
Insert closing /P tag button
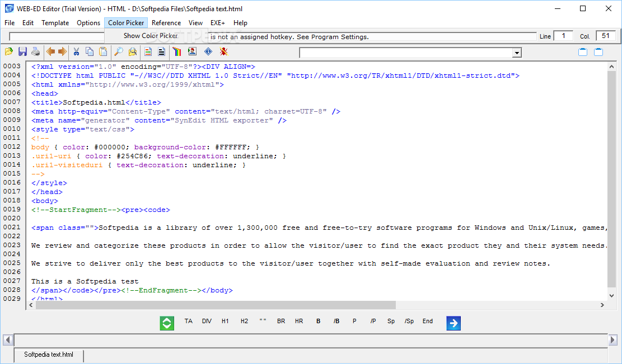[373, 321]
